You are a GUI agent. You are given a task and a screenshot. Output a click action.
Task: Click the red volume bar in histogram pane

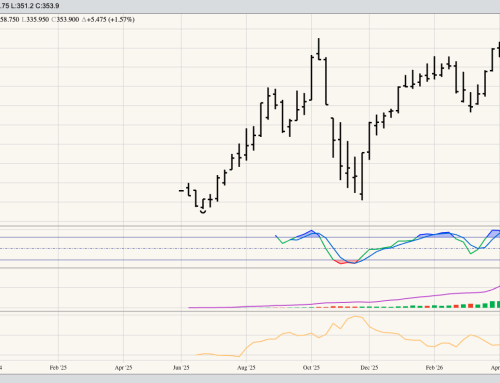(470, 306)
